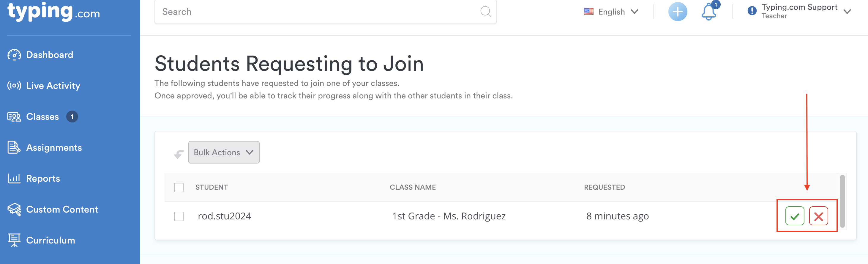This screenshot has width=868, height=264.
Task: Open Live Activity from the sidebar
Action: [53, 86]
